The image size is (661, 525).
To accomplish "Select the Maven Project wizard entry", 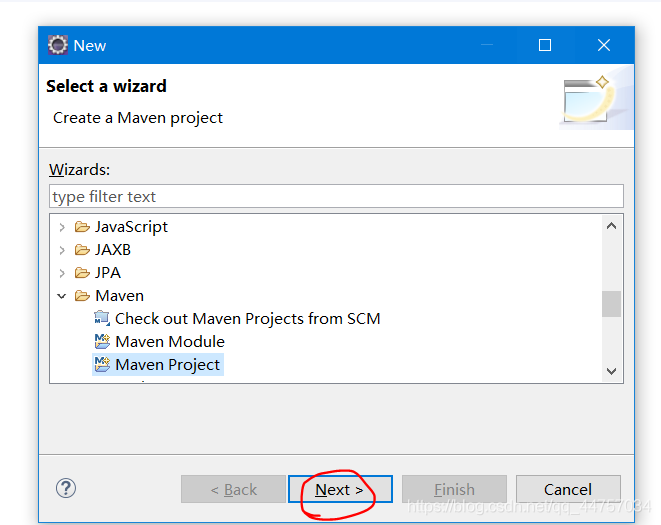I will point(167,365).
